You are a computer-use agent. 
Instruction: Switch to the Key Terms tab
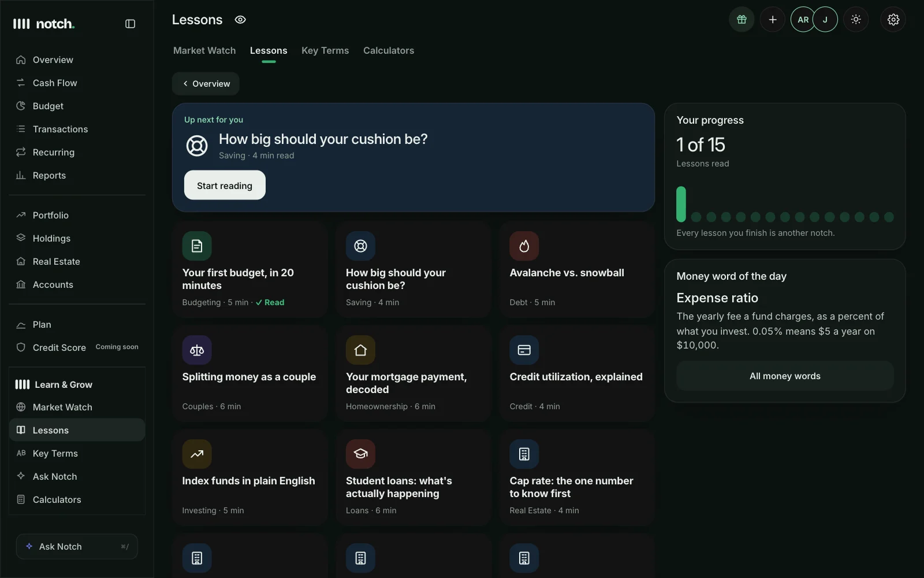(325, 51)
